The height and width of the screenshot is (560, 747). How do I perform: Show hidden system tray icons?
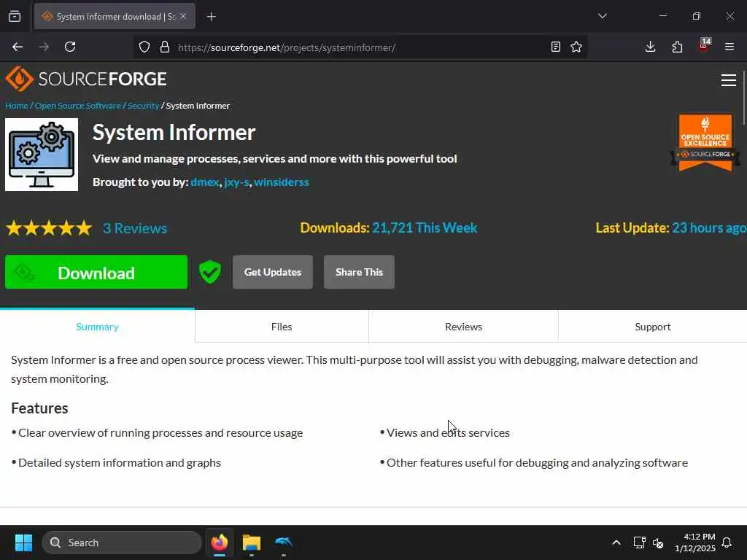tap(616, 542)
